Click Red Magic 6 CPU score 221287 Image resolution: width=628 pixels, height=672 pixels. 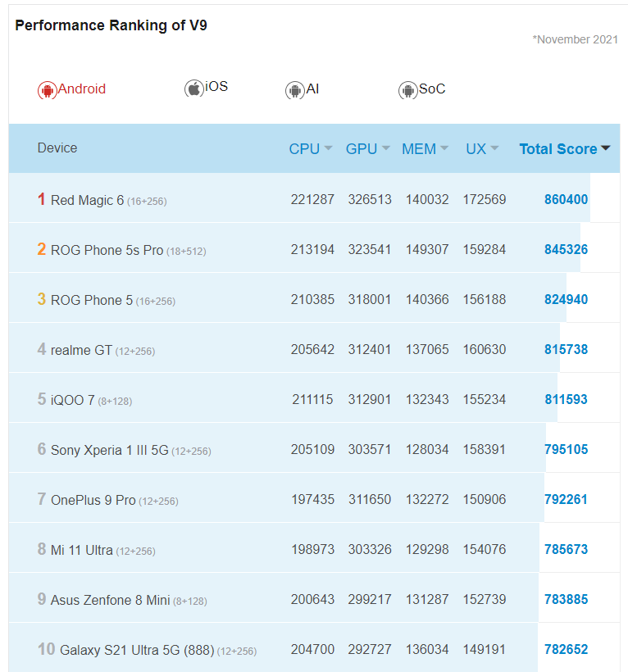click(312, 199)
